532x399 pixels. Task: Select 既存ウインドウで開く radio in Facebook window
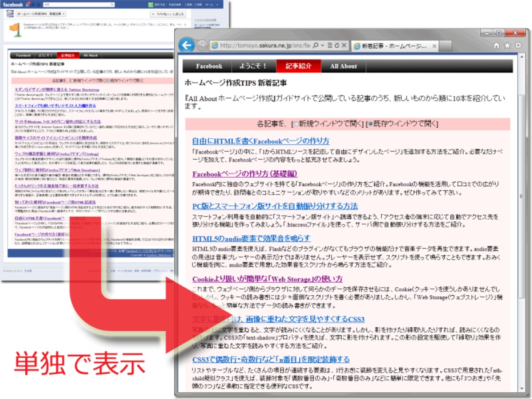click(x=109, y=81)
